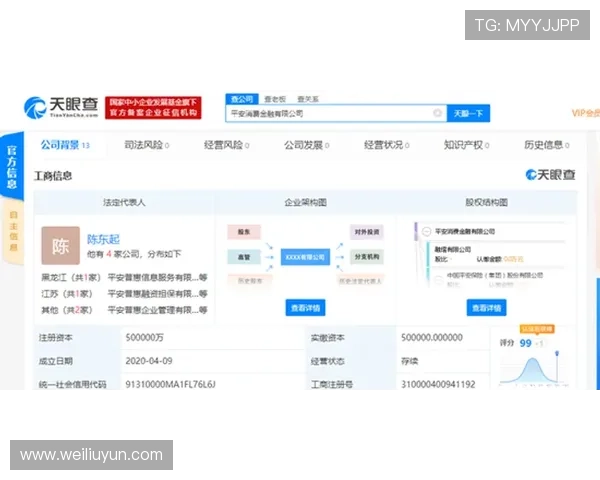Click the 分支机构 node in structure chart
The image size is (600, 480).
pyautogui.click(x=367, y=257)
